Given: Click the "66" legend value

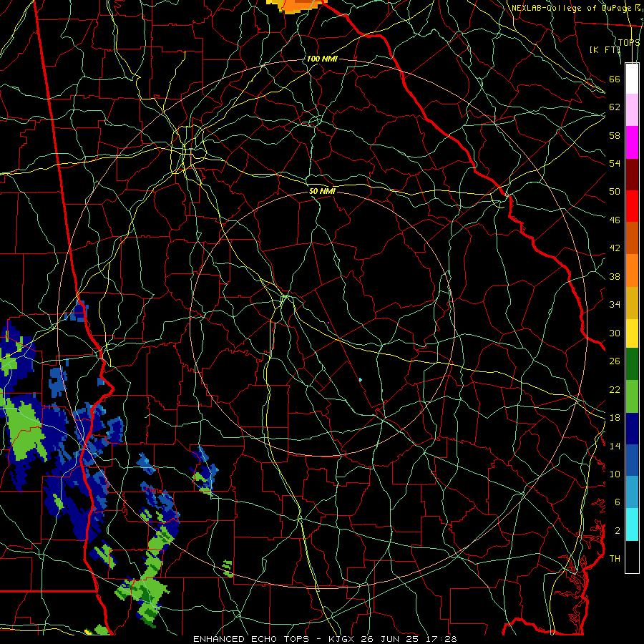Looking at the screenshot, I should tap(615, 79).
